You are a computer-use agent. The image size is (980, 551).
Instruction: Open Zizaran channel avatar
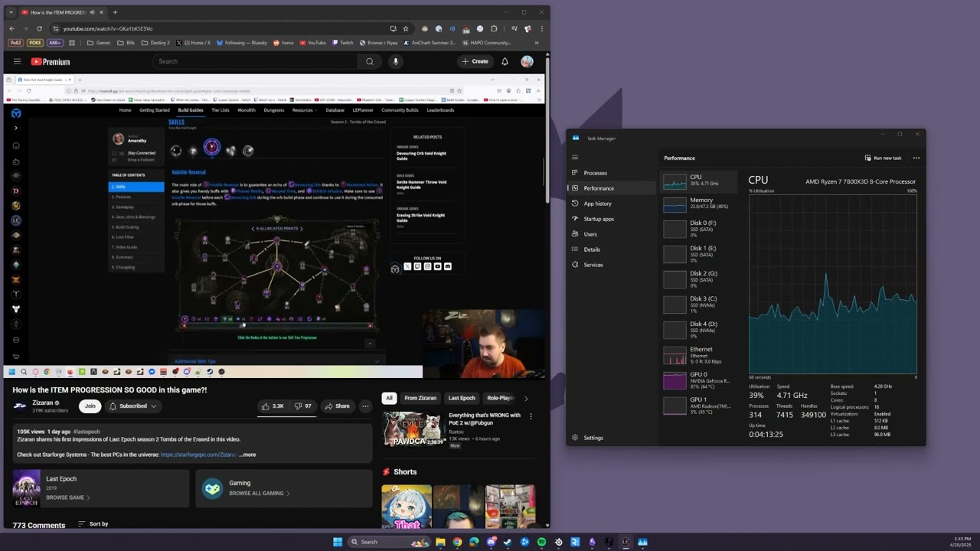(20, 406)
